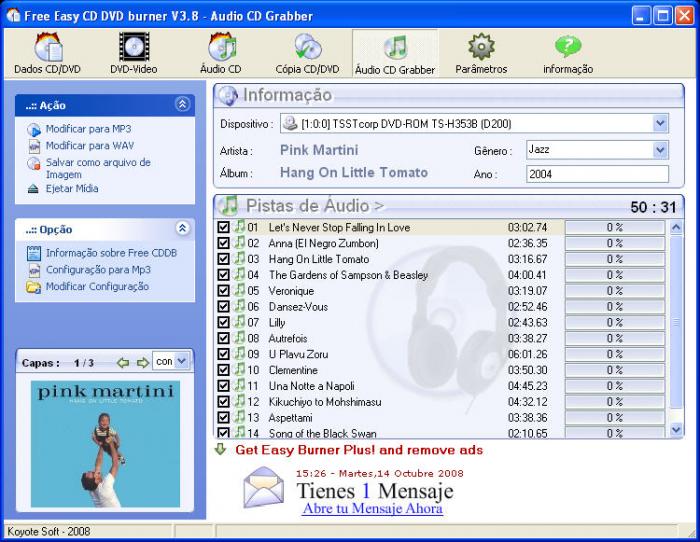This screenshot has width=700, height=542.
Task: Click Modificar para WAV link
Action: 90,146
